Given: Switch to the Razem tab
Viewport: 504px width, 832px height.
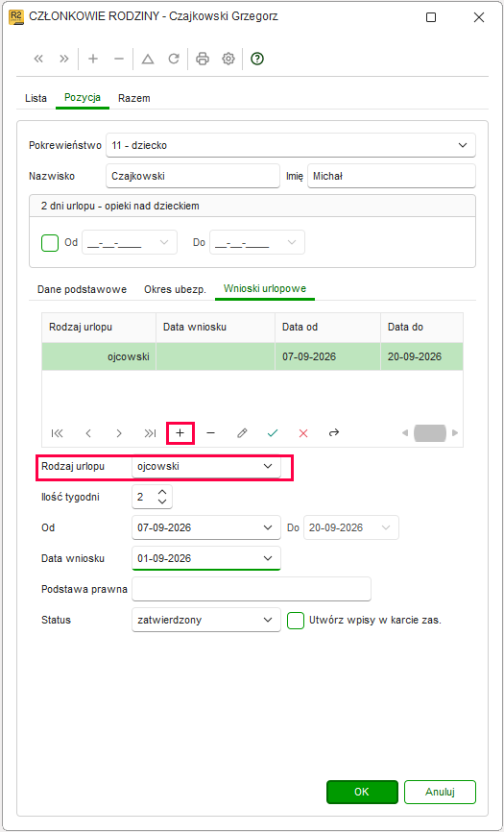Looking at the screenshot, I should click(134, 99).
